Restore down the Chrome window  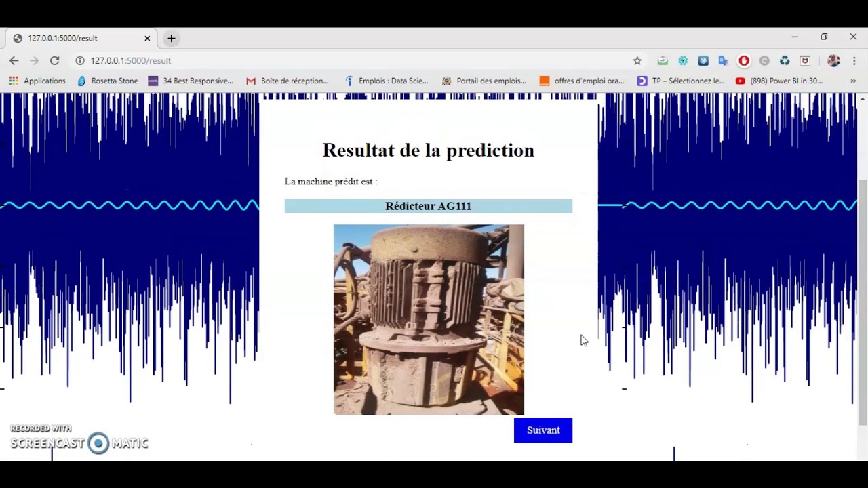[824, 37]
